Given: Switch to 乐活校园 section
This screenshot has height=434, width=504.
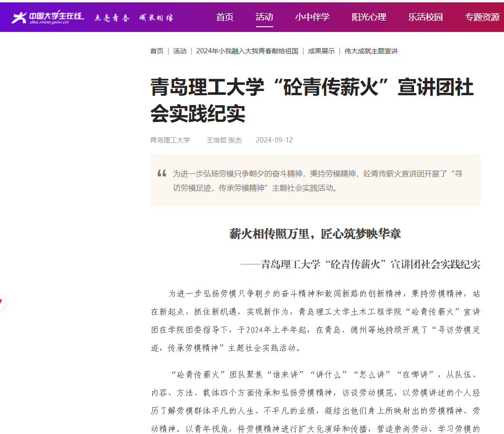Looking at the screenshot, I should [x=425, y=17].
